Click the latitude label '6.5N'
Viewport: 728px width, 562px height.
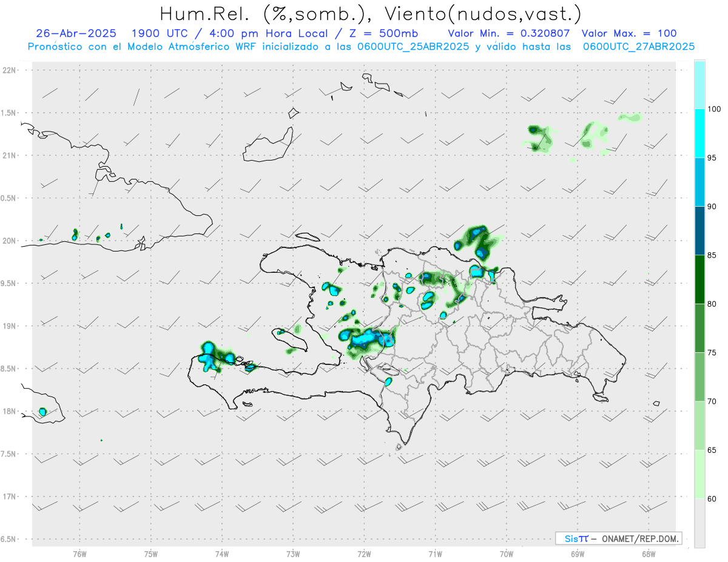pyautogui.click(x=9, y=539)
